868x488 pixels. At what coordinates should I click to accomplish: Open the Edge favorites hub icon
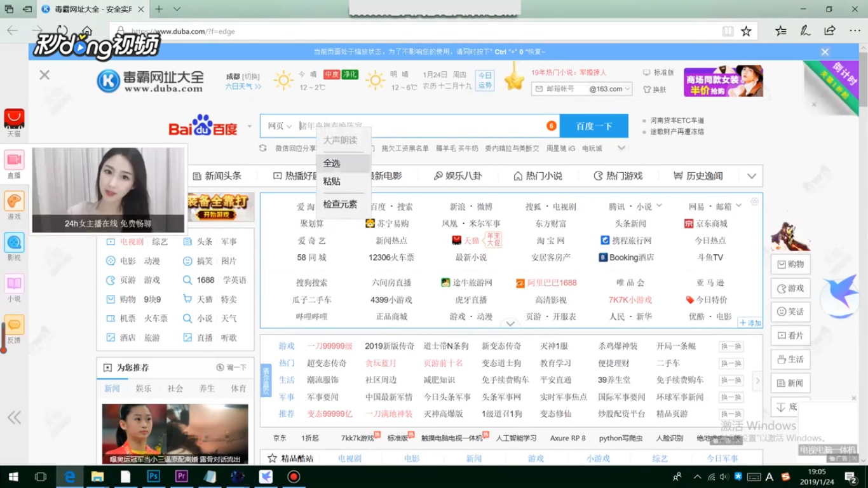(x=781, y=30)
